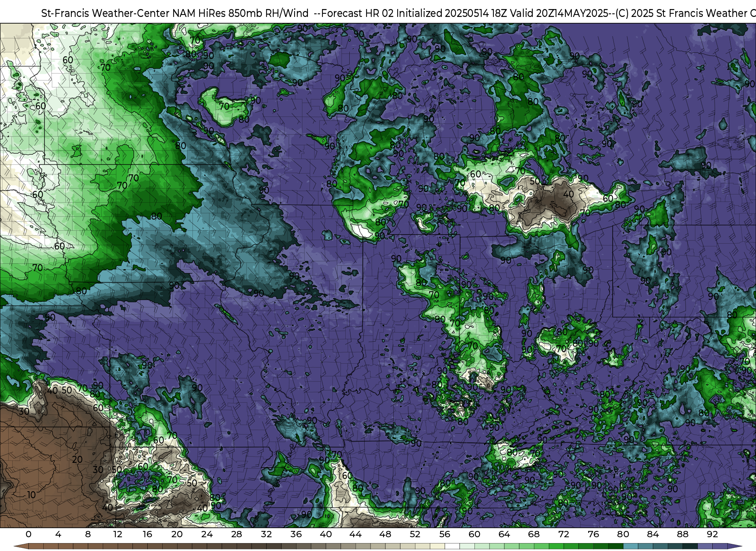
Task: Click the "44" label on the color bar scale
Action: pos(356,534)
